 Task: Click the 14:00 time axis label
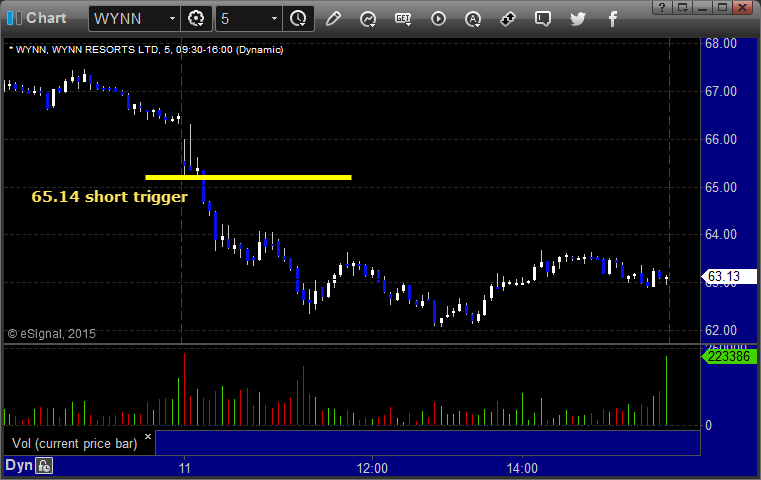522,468
